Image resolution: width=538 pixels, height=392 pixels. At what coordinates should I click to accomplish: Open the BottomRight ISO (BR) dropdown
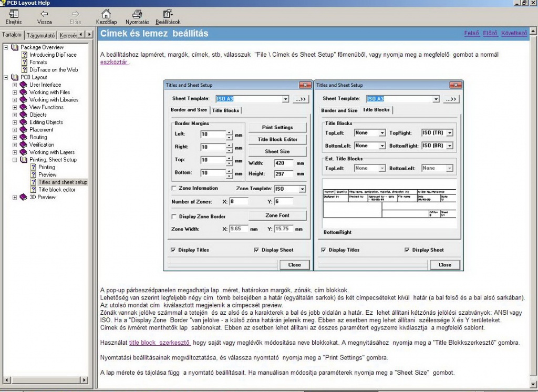450,146
